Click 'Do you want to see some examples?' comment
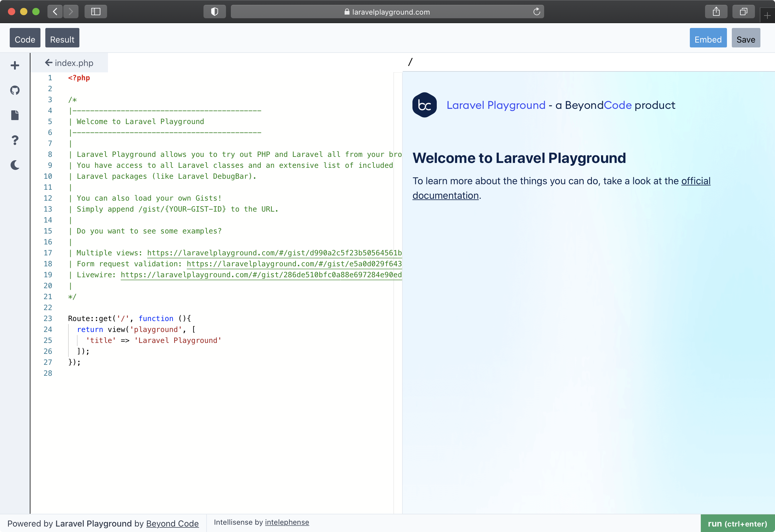 (149, 231)
